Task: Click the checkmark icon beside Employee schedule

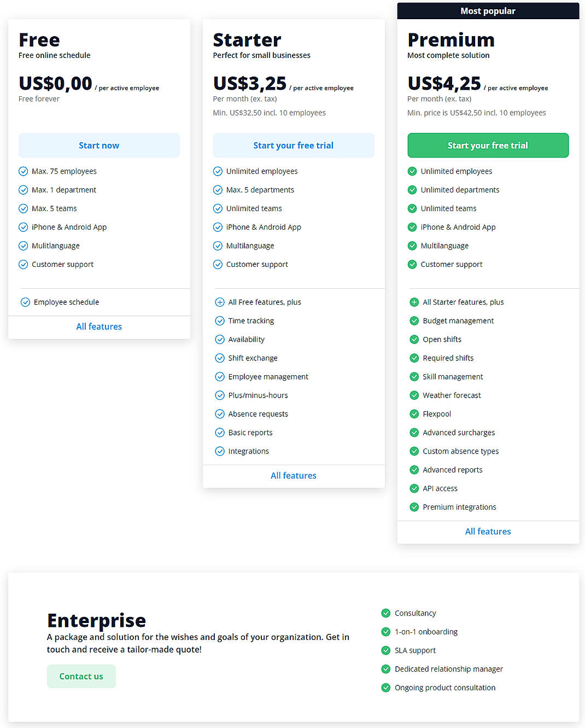Action: point(25,302)
